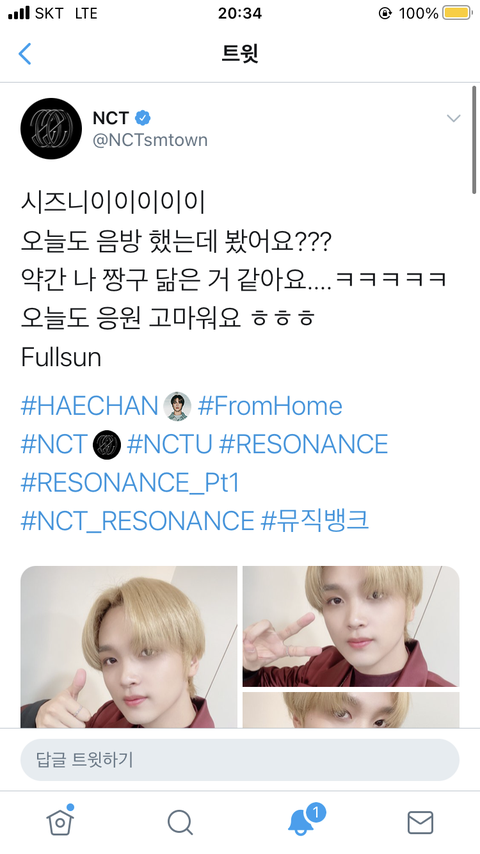This screenshot has width=480, height=854.
Task: Click the vertical scrollbar on the right
Action: point(474,139)
